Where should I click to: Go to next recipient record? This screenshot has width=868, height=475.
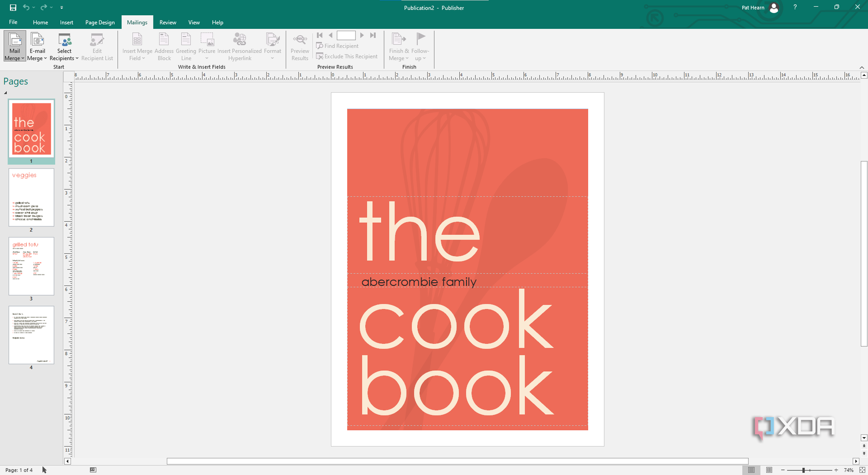pyautogui.click(x=362, y=35)
